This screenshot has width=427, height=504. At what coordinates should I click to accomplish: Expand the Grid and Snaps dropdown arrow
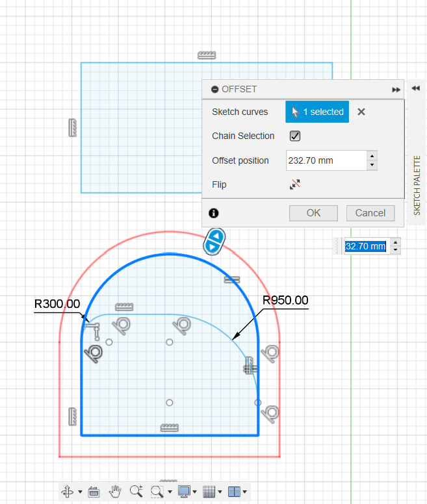point(220,492)
